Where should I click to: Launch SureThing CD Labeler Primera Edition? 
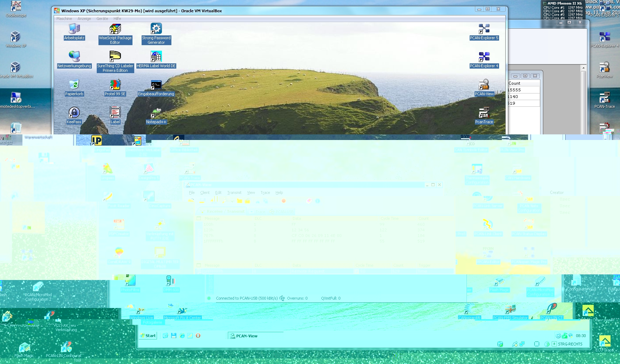[x=115, y=62]
